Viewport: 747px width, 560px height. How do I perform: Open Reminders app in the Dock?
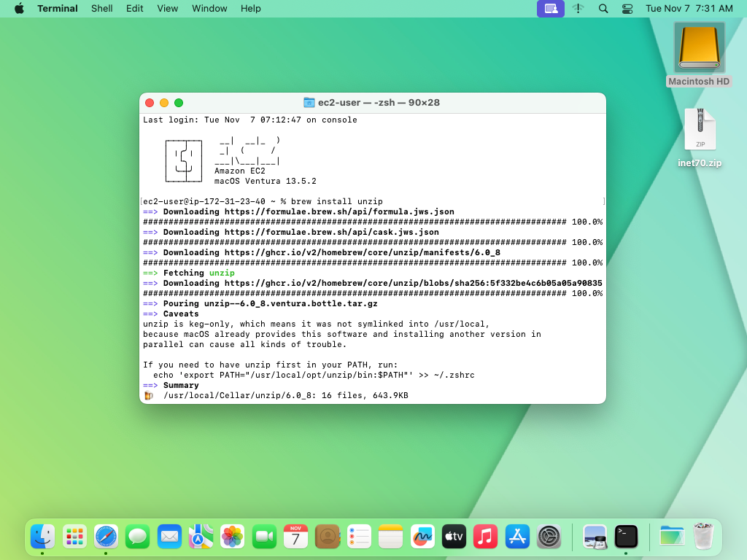point(359,536)
